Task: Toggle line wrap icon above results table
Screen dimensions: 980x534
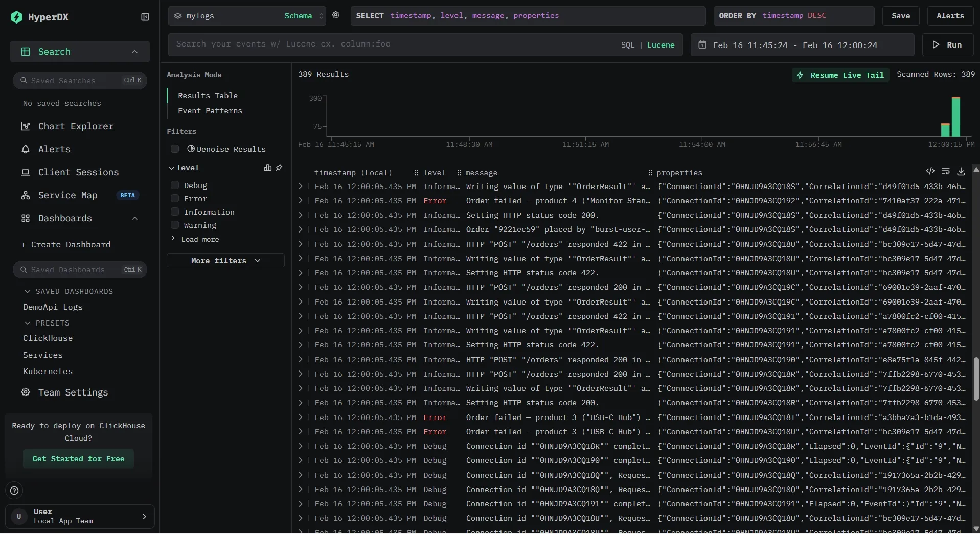Action: point(946,171)
